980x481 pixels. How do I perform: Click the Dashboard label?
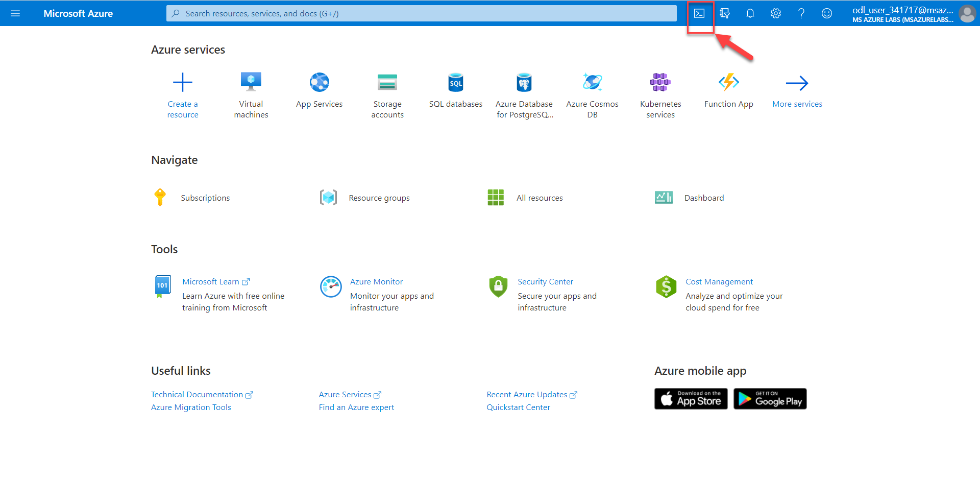pos(704,198)
